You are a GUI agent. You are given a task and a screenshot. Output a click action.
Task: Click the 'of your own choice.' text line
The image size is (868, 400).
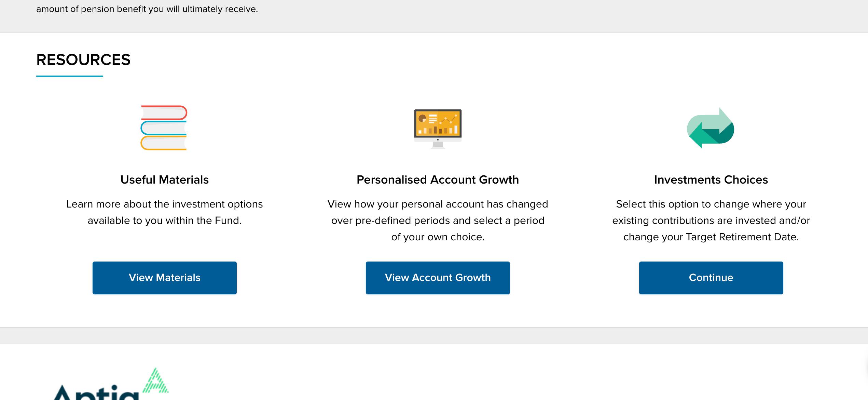[x=438, y=237]
